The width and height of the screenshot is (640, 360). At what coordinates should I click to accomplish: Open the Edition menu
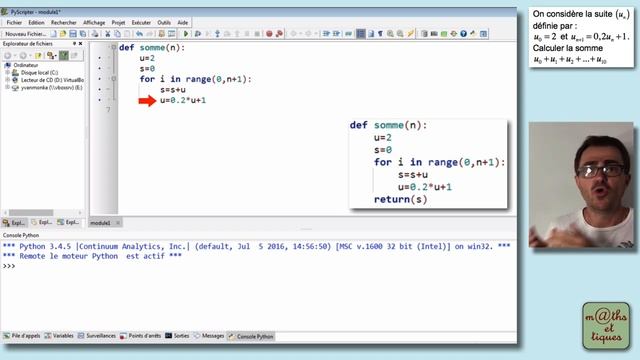click(x=36, y=22)
